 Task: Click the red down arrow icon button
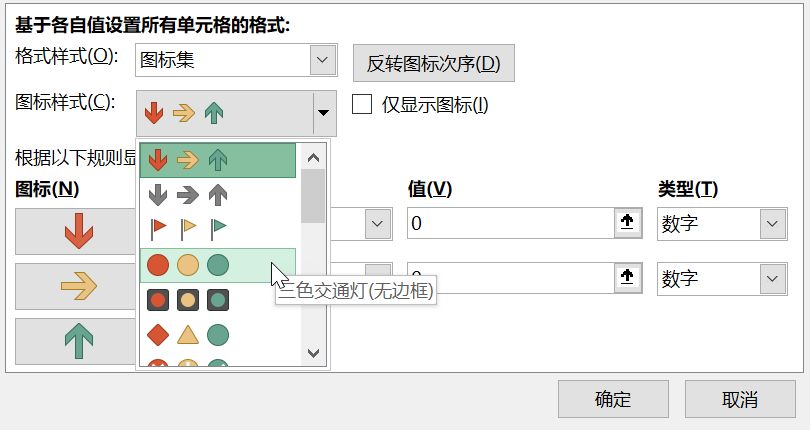click(79, 233)
